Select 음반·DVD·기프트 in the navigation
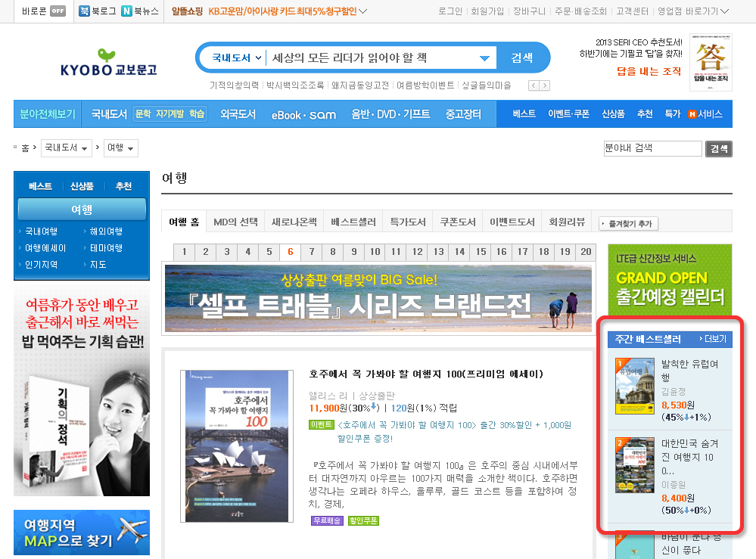The width and height of the screenshot is (756, 559). pos(390,114)
